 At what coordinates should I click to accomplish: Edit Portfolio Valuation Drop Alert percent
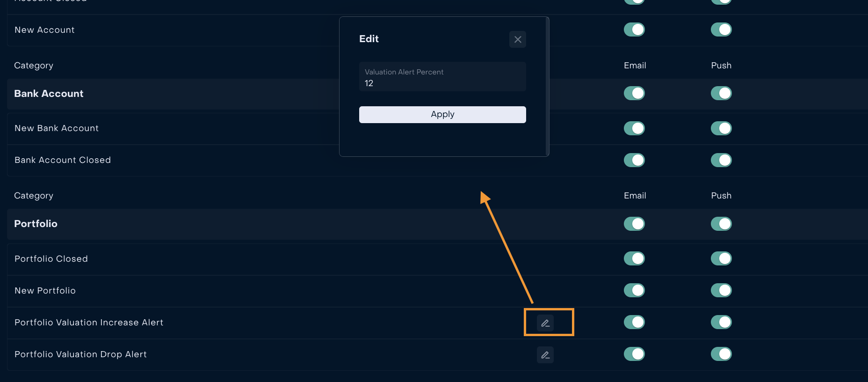coord(545,355)
